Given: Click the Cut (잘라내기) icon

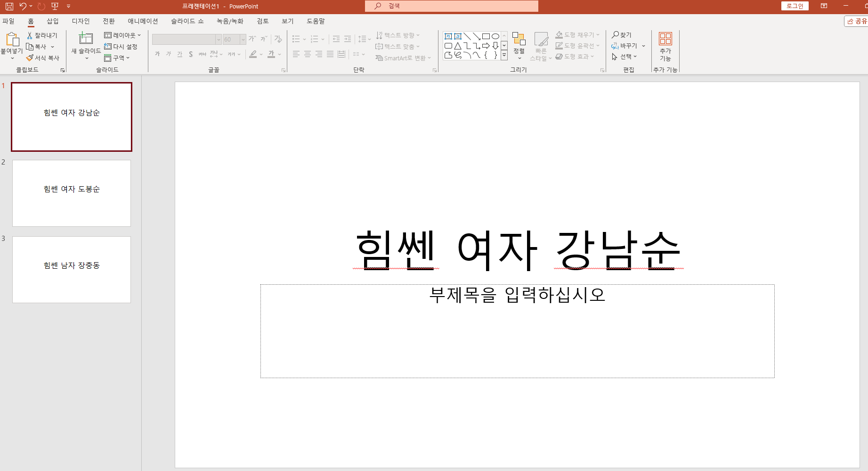Looking at the screenshot, I should tap(30, 35).
